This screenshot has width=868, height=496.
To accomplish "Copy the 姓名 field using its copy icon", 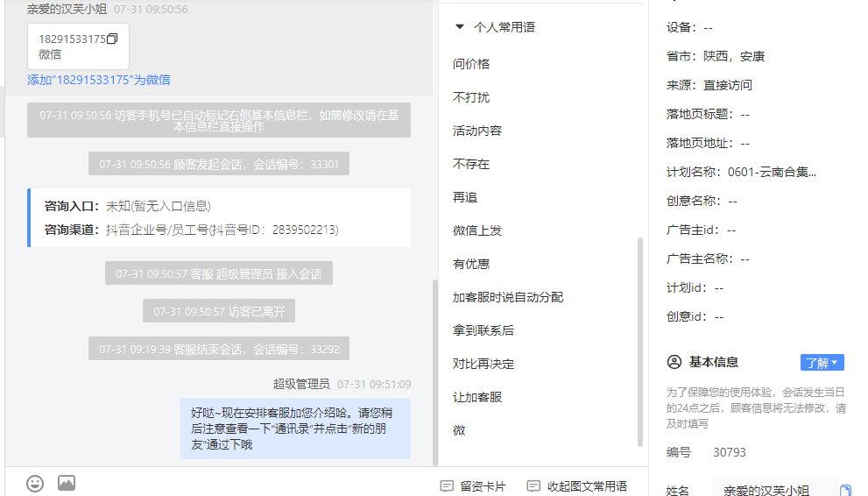I will pyautogui.click(x=845, y=491).
